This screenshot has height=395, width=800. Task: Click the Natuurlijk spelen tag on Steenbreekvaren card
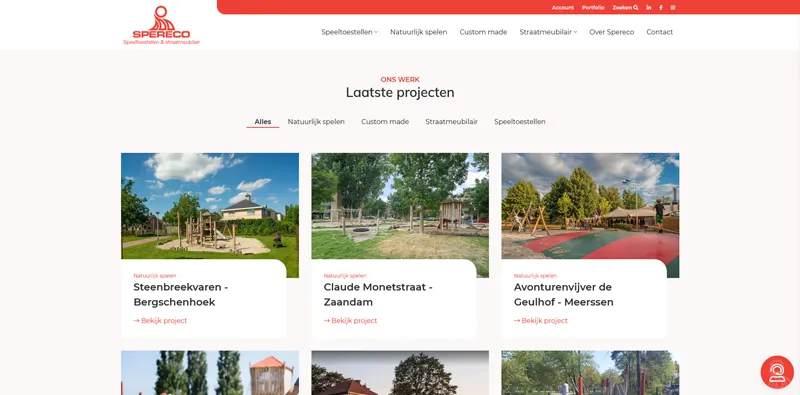[155, 276]
